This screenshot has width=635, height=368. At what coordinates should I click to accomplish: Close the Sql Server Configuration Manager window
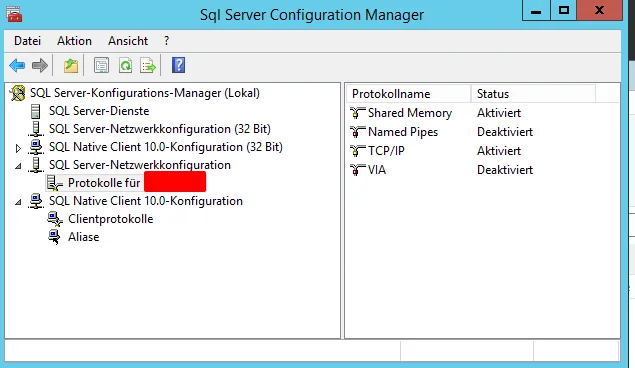(x=600, y=11)
